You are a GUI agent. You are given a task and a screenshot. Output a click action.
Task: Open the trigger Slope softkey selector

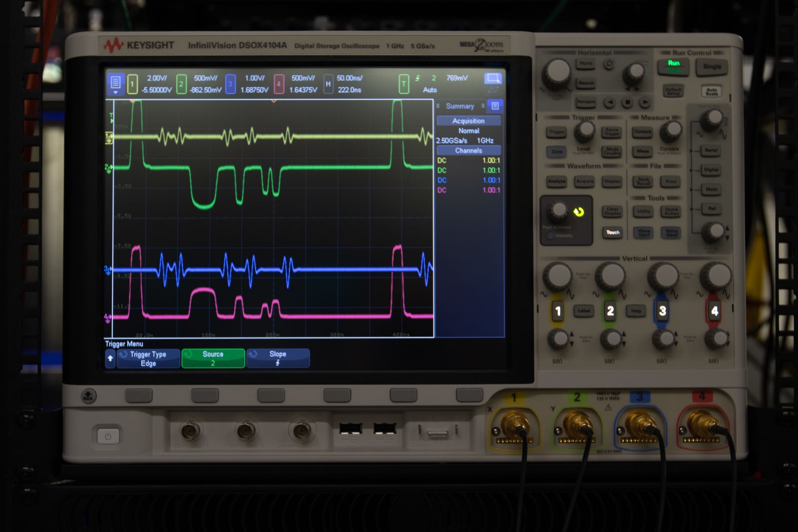[x=278, y=358]
